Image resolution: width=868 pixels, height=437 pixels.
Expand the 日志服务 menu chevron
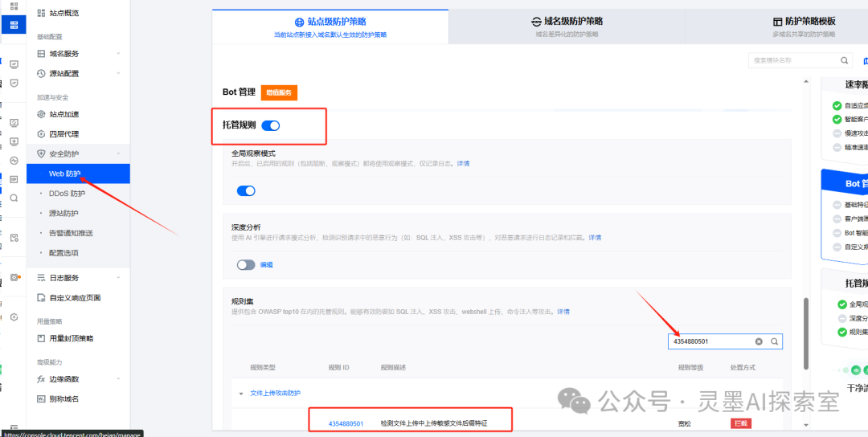coord(118,278)
